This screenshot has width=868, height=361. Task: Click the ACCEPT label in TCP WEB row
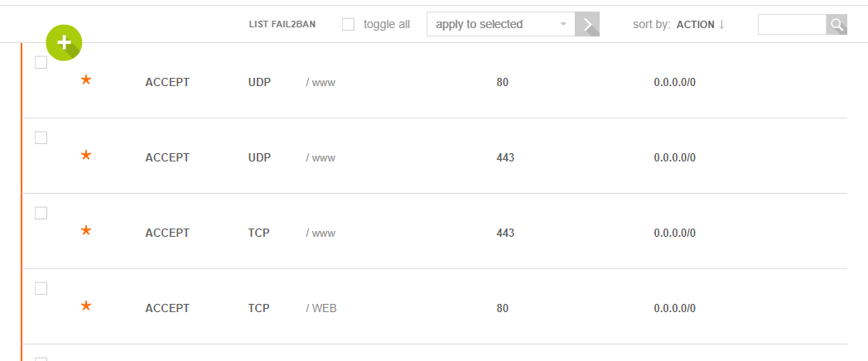point(167,308)
